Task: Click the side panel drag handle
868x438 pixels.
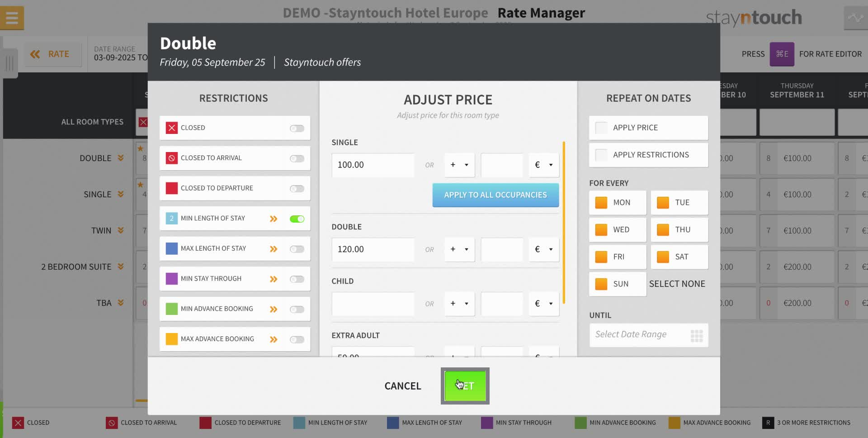Action: tap(9, 63)
